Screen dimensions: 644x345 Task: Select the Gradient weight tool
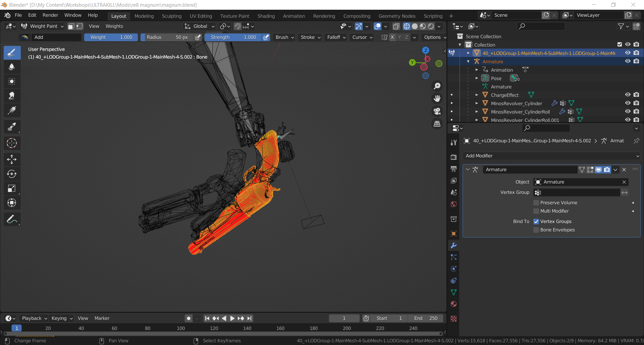pos(12,111)
